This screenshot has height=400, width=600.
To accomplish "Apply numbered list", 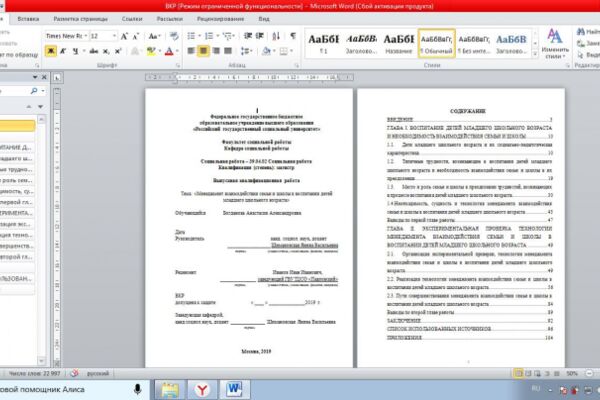I will pos(209,36).
